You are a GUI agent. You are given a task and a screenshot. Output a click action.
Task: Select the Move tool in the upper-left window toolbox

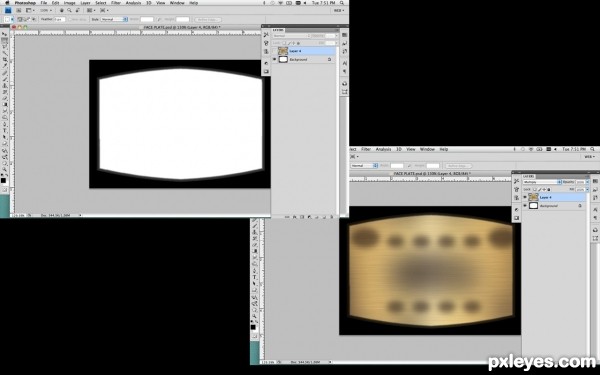click(5, 34)
